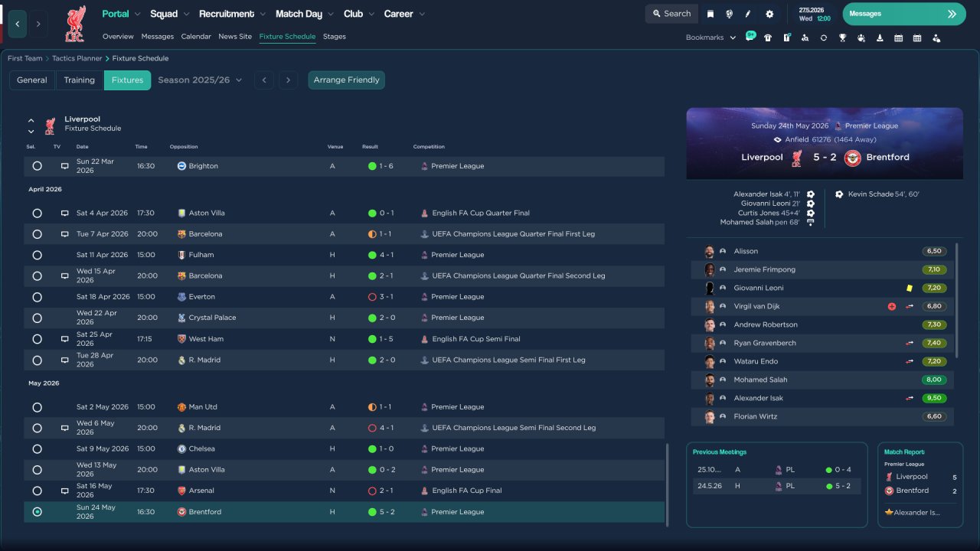Go to previous season with left chevron
This screenshot has height=551, width=980.
(x=264, y=80)
